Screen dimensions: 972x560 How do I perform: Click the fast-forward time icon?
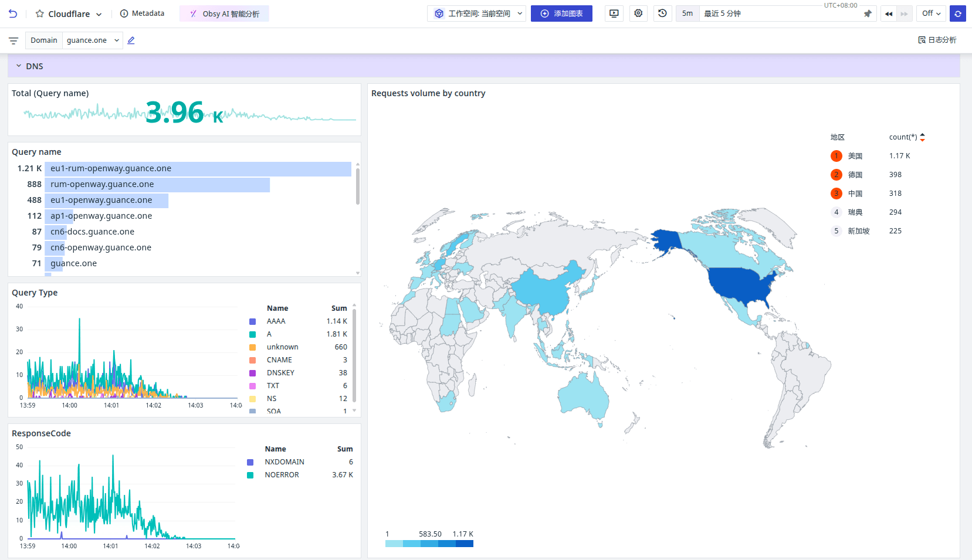point(904,13)
